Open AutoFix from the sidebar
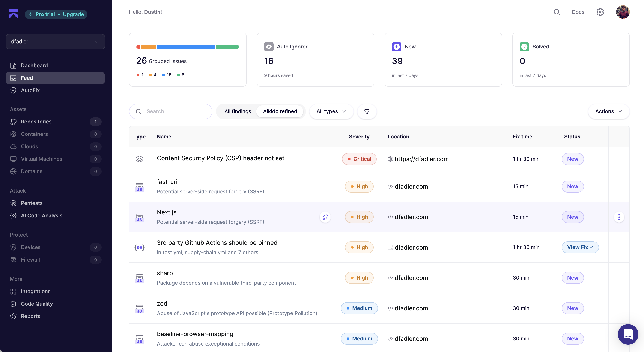 (x=55, y=90)
